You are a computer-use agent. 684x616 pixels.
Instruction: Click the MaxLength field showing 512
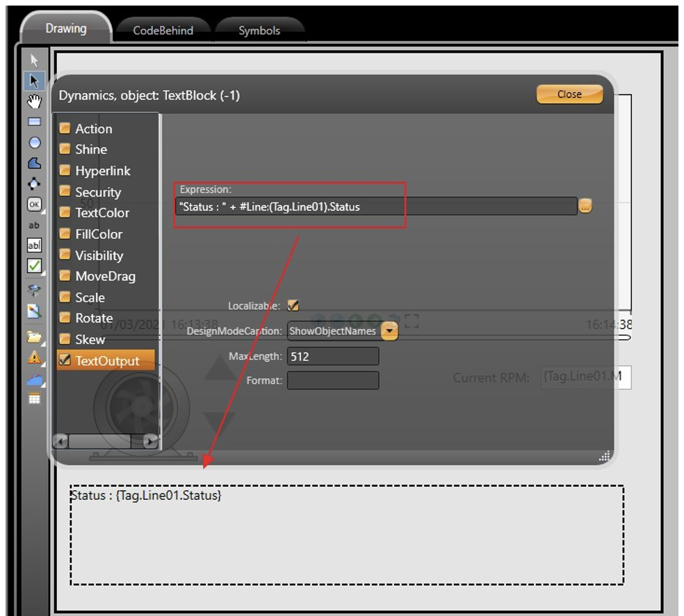click(x=333, y=357)
